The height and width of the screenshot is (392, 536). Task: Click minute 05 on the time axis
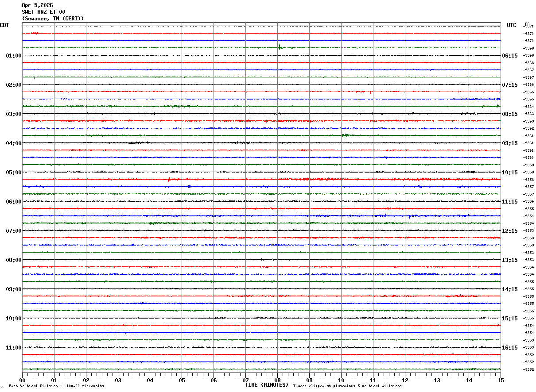182,380
